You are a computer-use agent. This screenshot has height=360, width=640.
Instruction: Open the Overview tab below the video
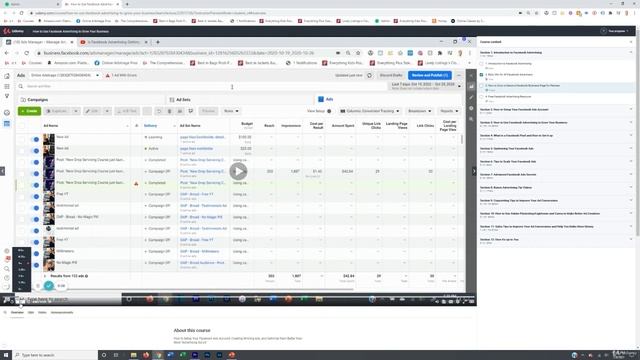coord(17,313)
